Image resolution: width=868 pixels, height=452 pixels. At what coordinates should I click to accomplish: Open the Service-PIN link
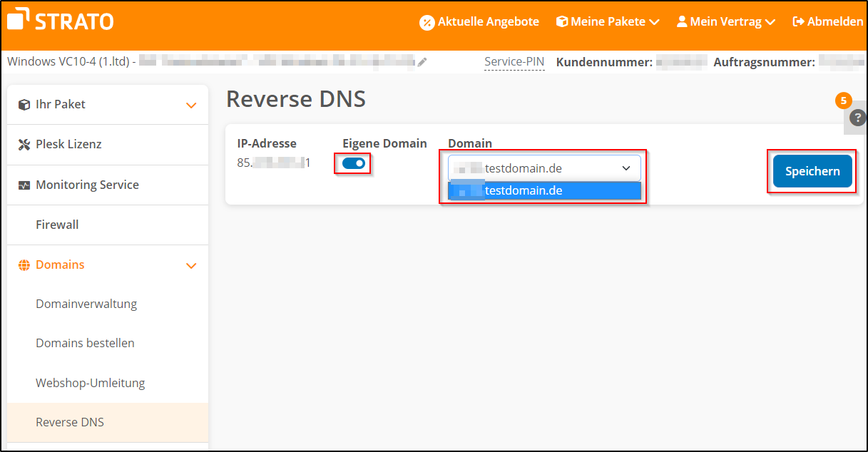pos(514,62)
